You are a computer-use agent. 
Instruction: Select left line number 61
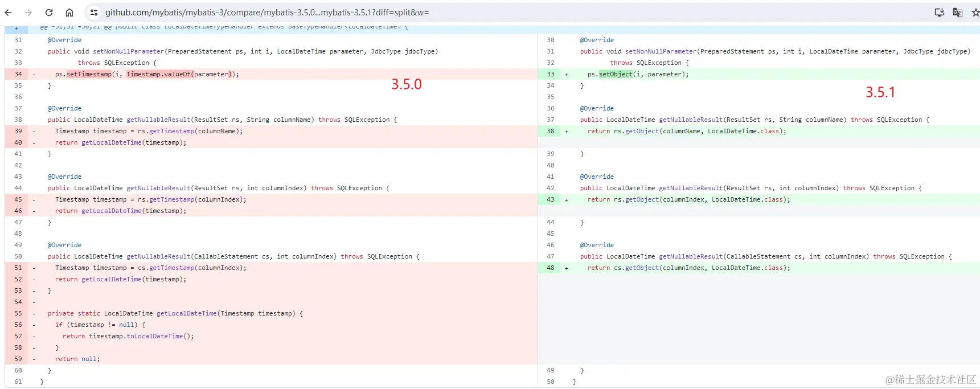pos(18,382)
